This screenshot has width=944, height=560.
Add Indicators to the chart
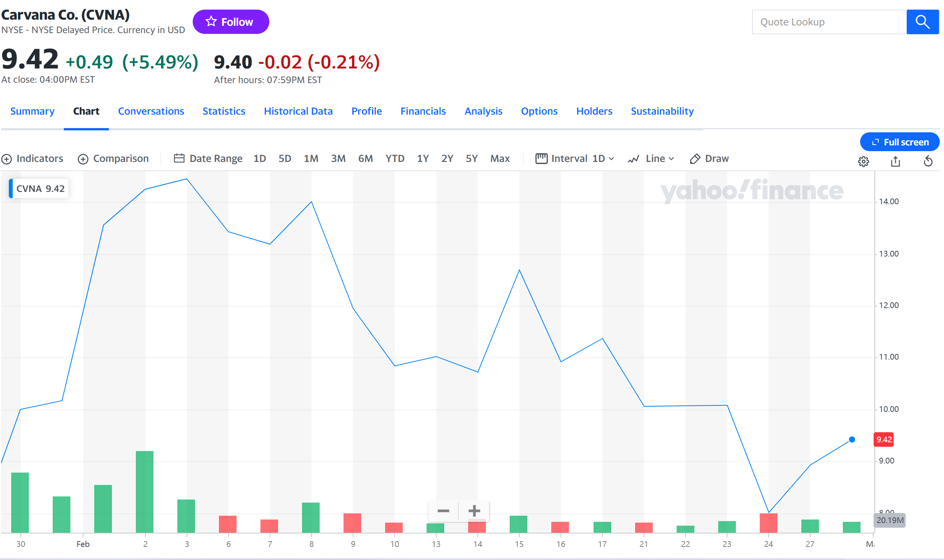pos(32,158)
